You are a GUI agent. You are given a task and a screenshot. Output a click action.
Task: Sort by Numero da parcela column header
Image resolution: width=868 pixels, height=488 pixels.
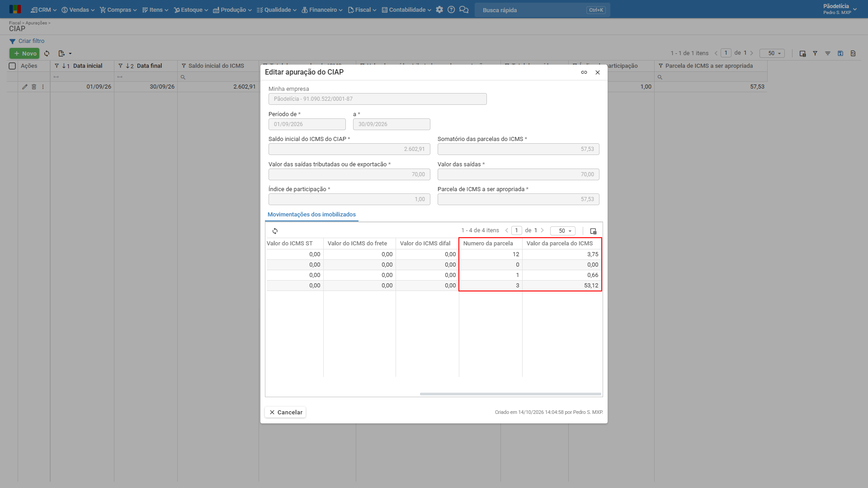pos(490,244)
